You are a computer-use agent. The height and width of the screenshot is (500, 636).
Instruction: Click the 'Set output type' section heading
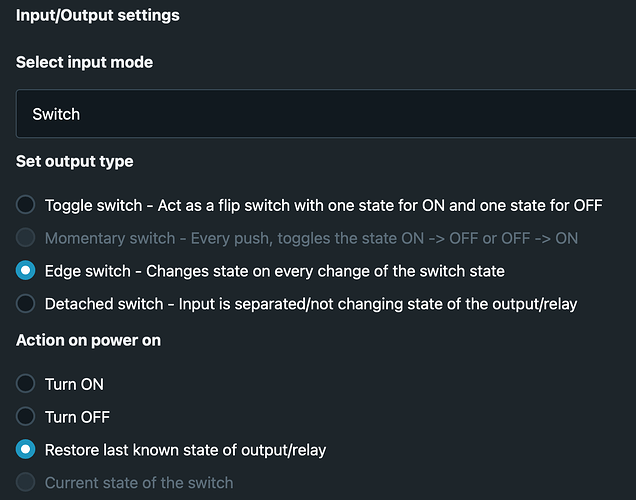[75, 161]
